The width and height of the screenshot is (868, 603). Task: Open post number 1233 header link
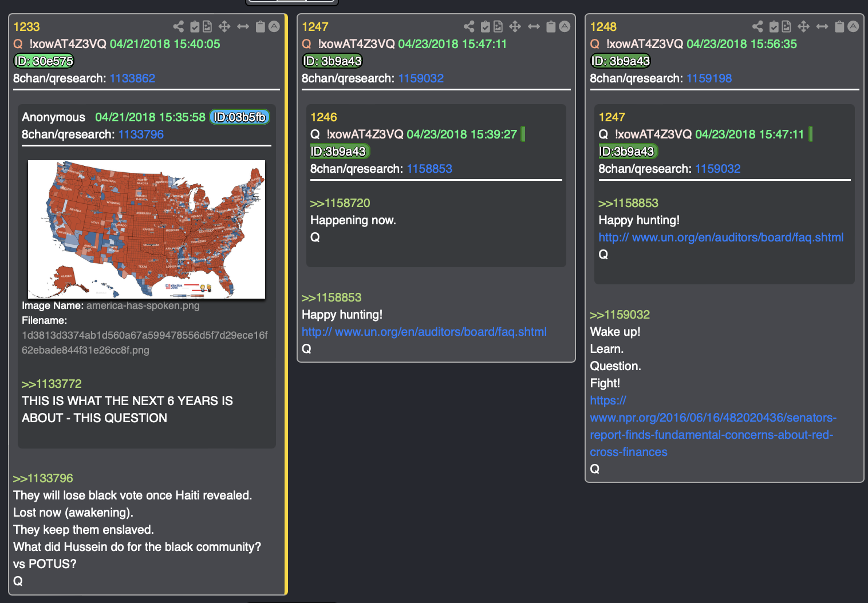tap(26, 27)
